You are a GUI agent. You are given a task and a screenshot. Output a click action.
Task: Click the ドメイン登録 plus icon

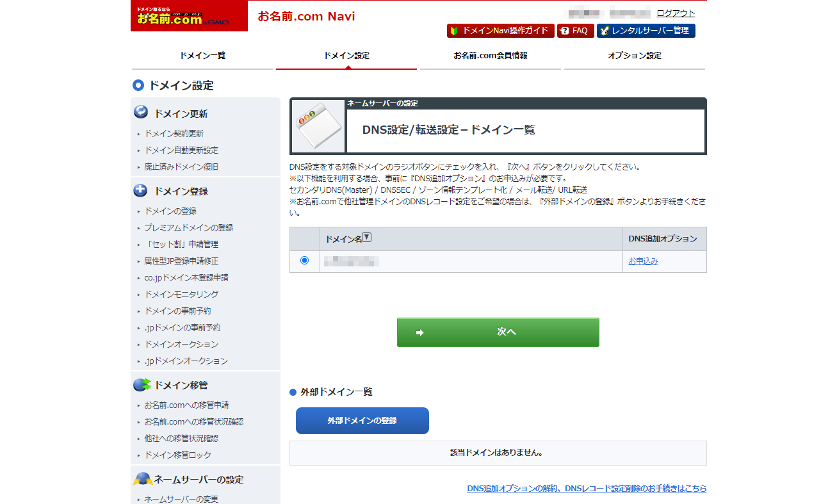[141, 191]
